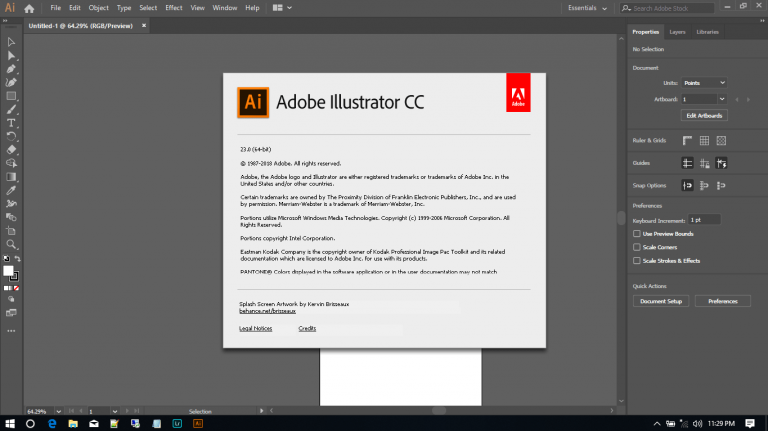The image size is (768, 431).
Task: Enable Scale Strokes & Effects checkbox
Action: coord(636,261)
